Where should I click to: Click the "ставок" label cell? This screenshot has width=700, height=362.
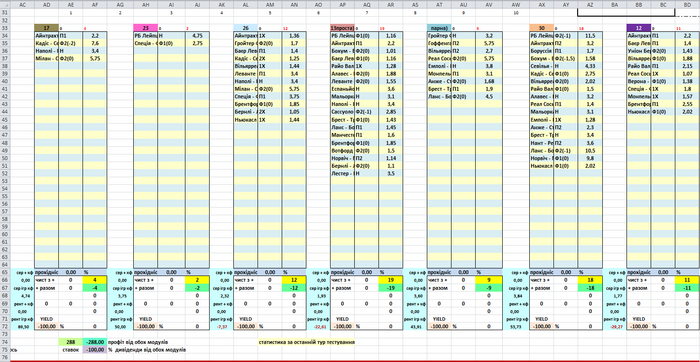[70, 350]
